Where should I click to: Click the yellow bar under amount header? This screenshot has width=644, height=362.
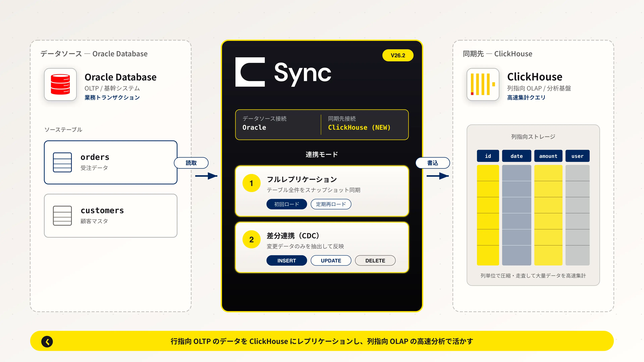point(548,215)
